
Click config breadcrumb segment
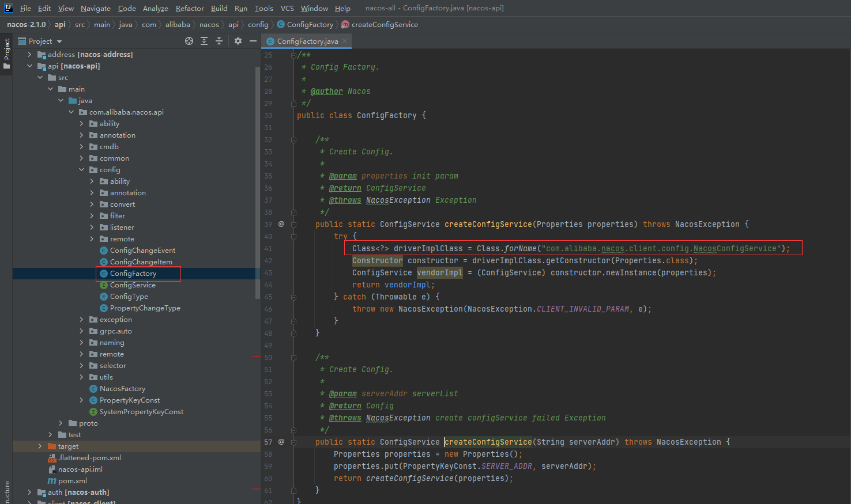[258, 25]
